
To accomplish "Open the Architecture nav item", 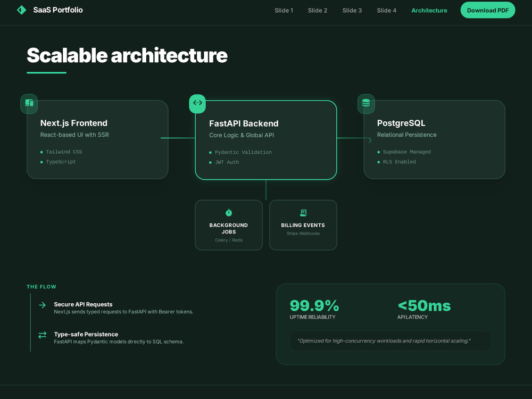I will 429,11.
